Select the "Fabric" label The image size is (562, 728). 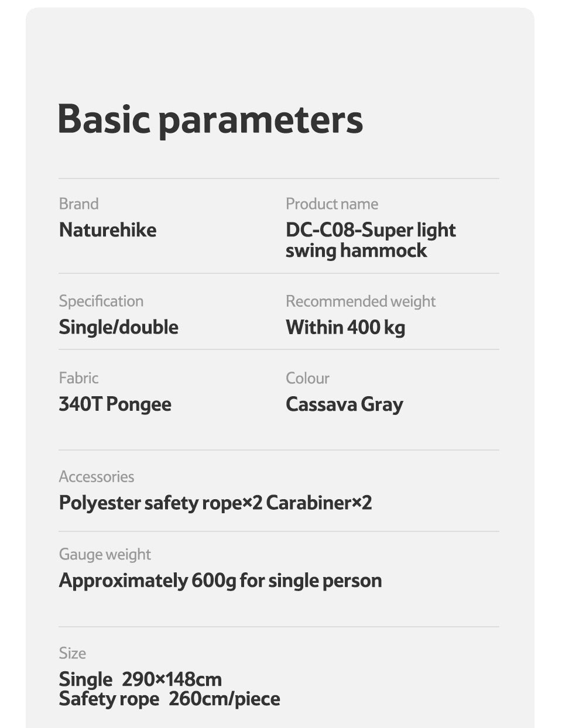(78, 377)
